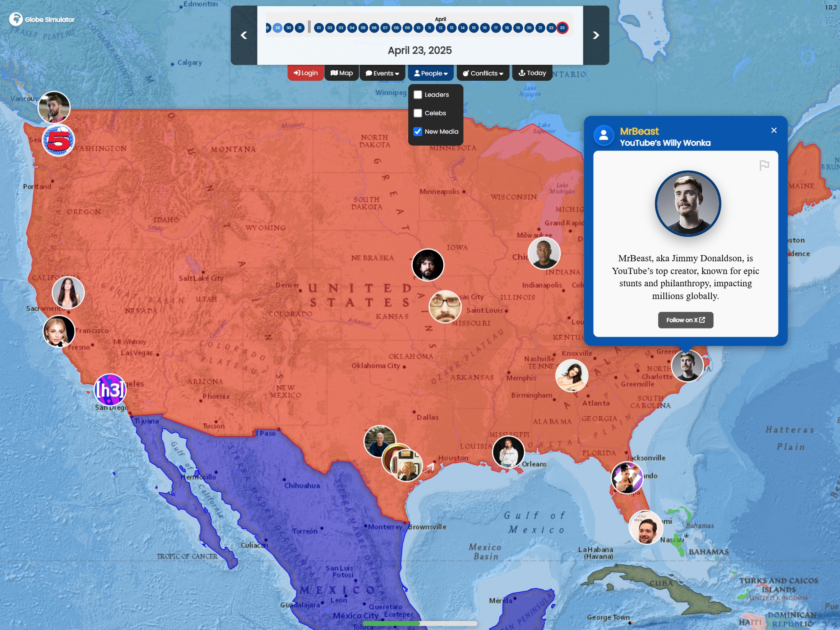Click the user profile icon in popup header

click(x=603, y=136)
